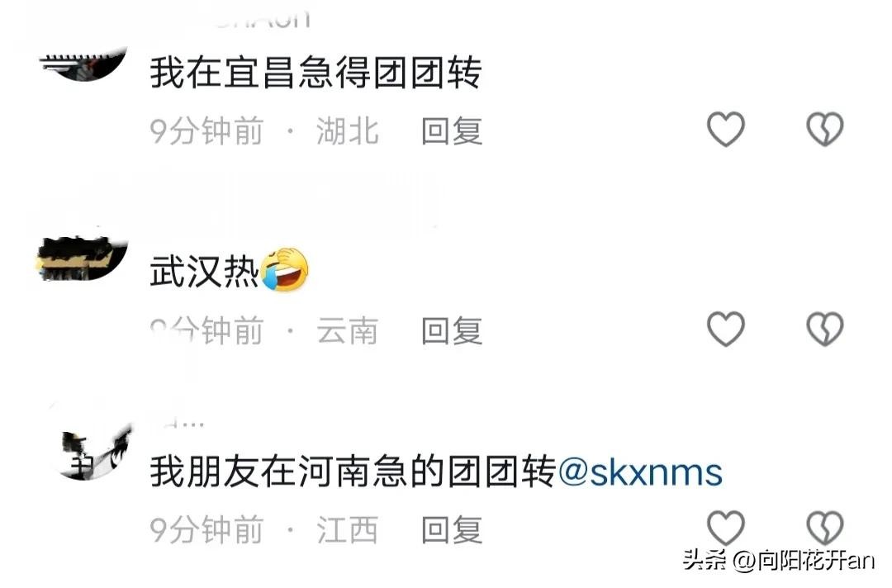Tap the 云南 location label
Image resolution: width=892 pixels, height=588 pixels.
tap(348, 330)
